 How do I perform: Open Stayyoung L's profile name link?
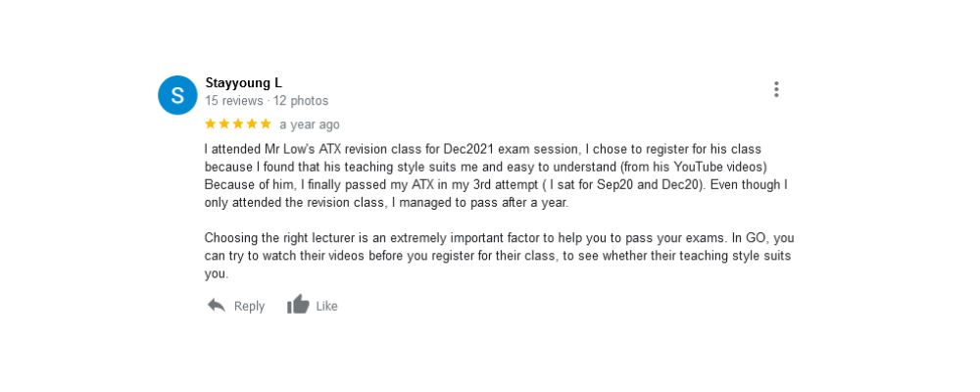(243, 82)
